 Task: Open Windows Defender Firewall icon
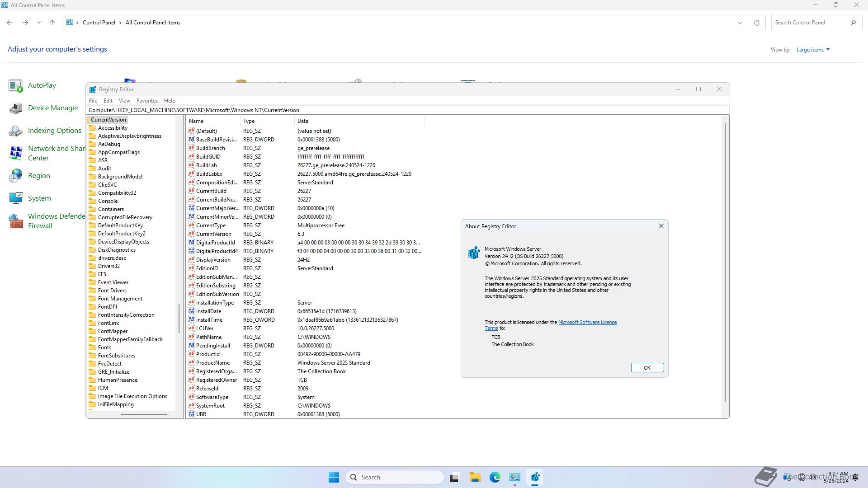pyautogui.click(x=15, y=221)
